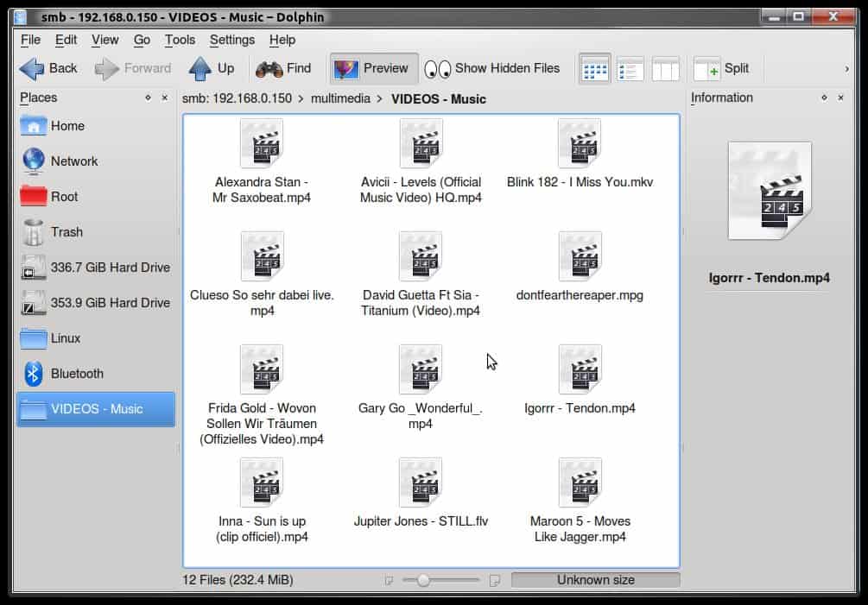Click the zoom-out icon by slider
868x605 pixels.
[x=390, y=580]
